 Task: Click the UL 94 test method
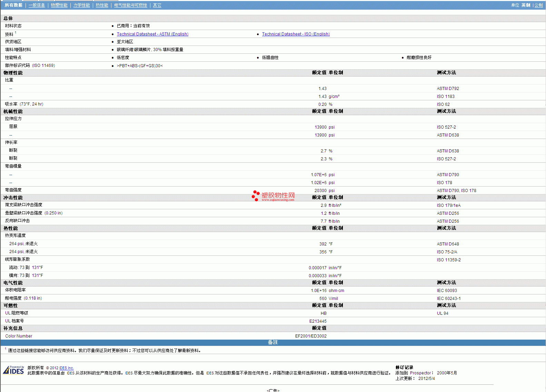443,313
